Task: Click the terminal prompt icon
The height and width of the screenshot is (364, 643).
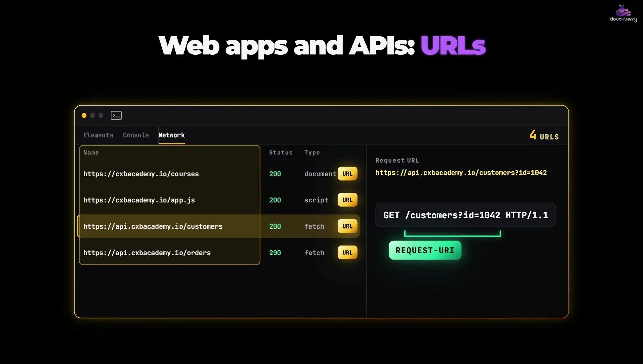Action: 116,115
